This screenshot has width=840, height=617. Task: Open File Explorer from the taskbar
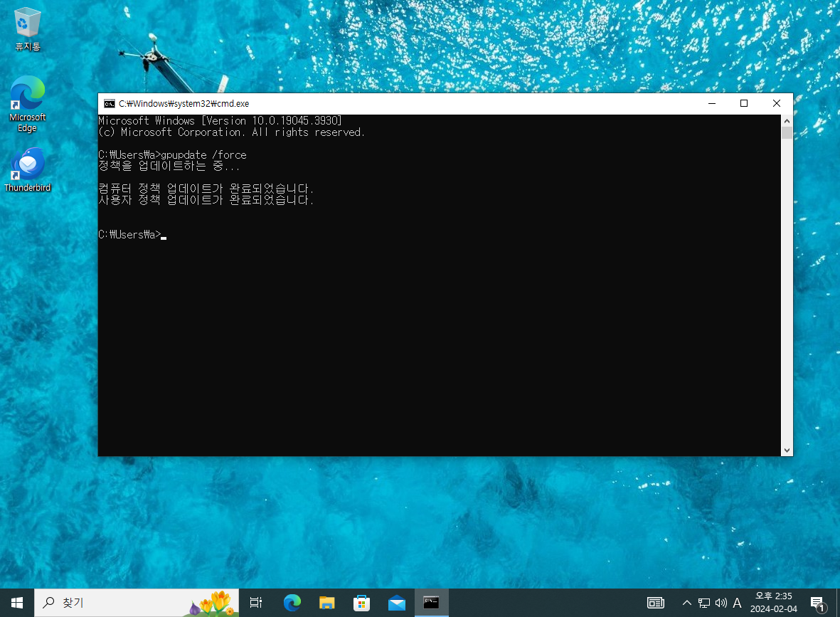pos(326,603)
